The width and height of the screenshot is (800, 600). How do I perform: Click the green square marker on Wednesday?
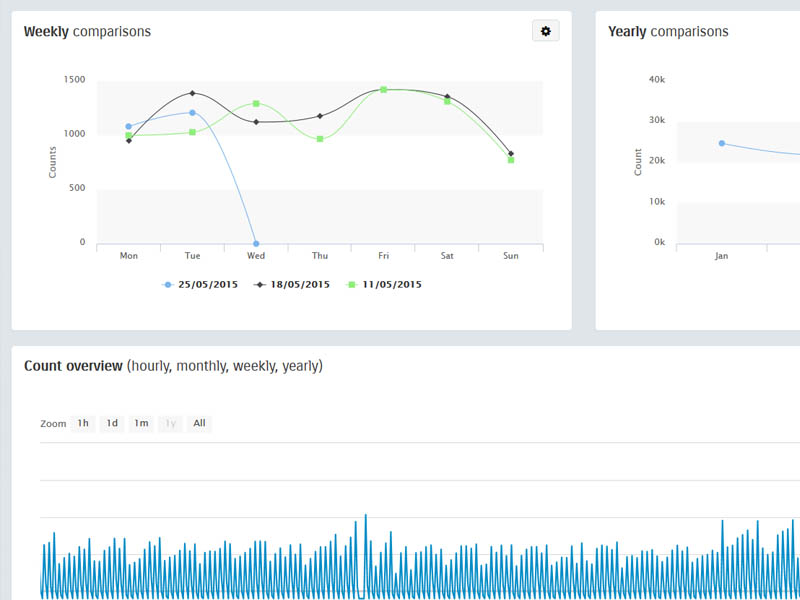256,104
